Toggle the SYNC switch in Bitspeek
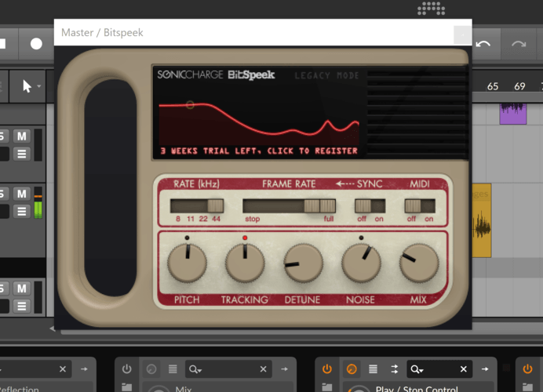 click(370, 206)
